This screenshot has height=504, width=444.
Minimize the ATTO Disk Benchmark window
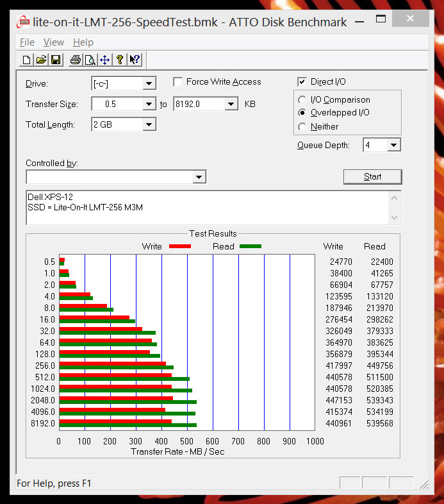pos(359,21)
